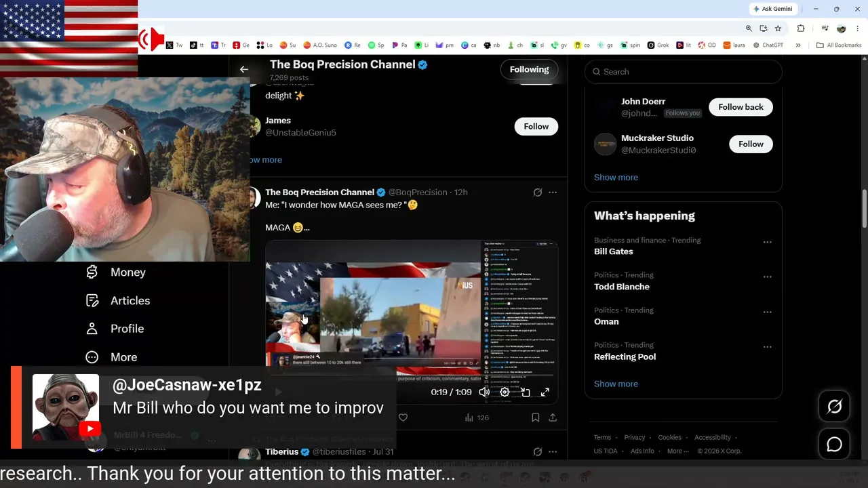Open the three-dot menu on the Boq Precision post

(553, 192)
